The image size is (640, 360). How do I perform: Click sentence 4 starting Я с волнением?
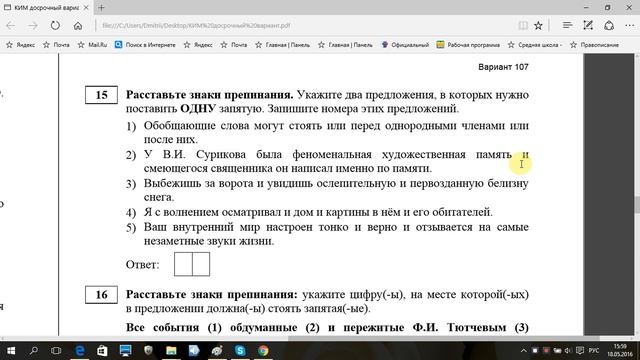(318, 212)
